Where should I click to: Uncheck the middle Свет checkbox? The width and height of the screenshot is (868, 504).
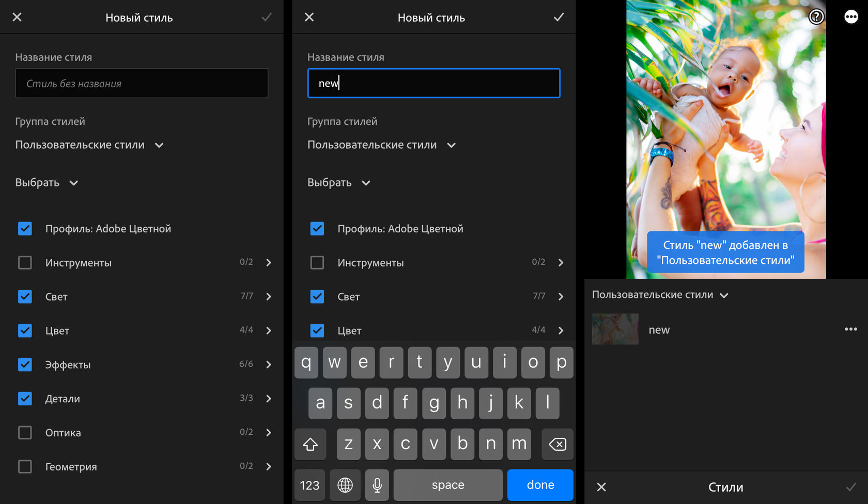317,296
